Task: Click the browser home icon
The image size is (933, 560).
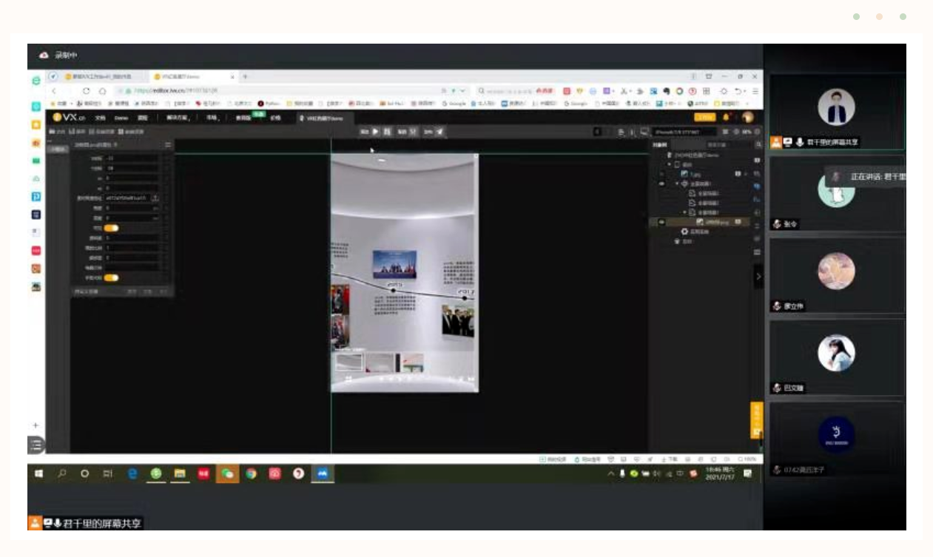Action: (x=103, y=91)
